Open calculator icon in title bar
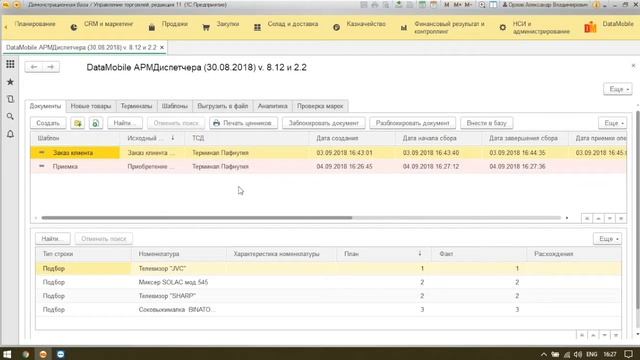The image size is (640, 360). [422, 5]
